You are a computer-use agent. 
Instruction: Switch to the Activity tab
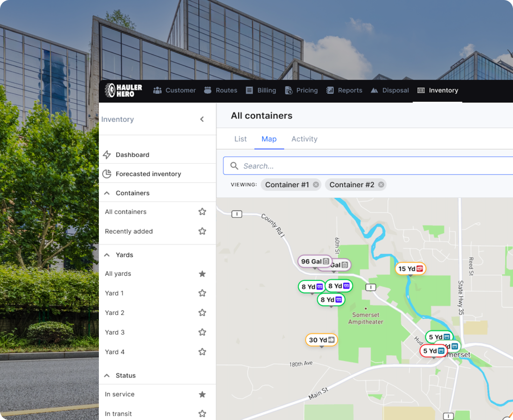304,139
